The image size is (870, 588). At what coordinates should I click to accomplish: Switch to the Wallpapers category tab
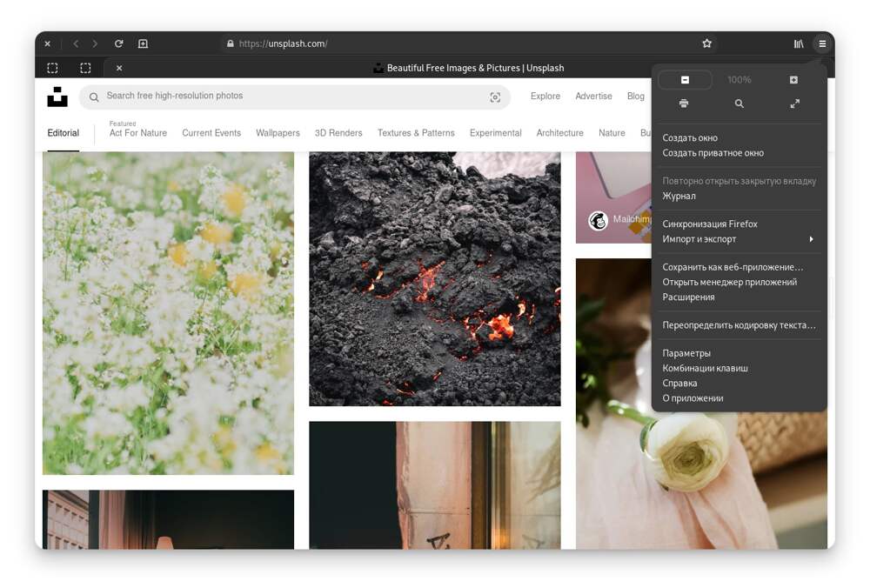(278, 133)
